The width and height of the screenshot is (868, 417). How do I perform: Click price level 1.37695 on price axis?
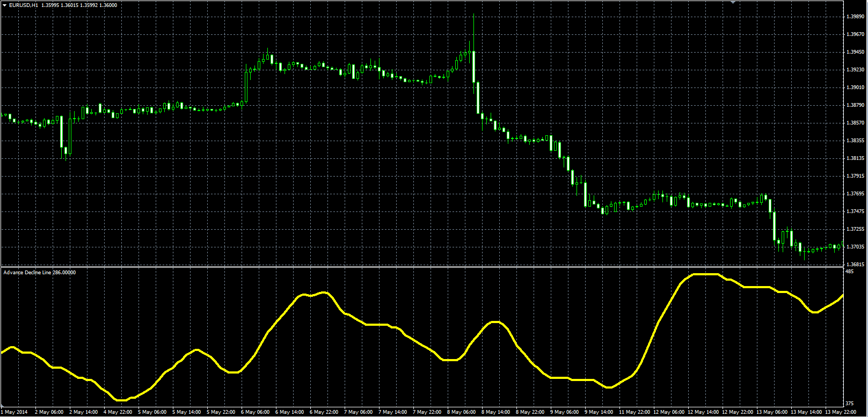(855, 194)
